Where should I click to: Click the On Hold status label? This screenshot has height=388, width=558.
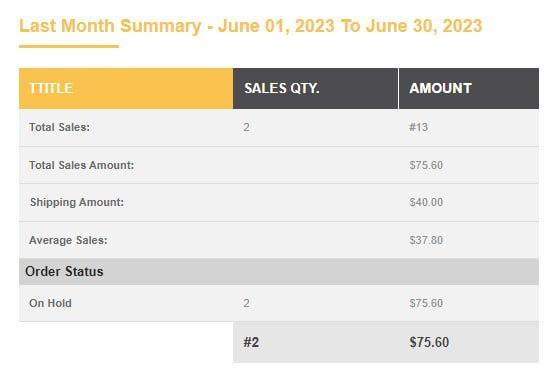[50, 303]
